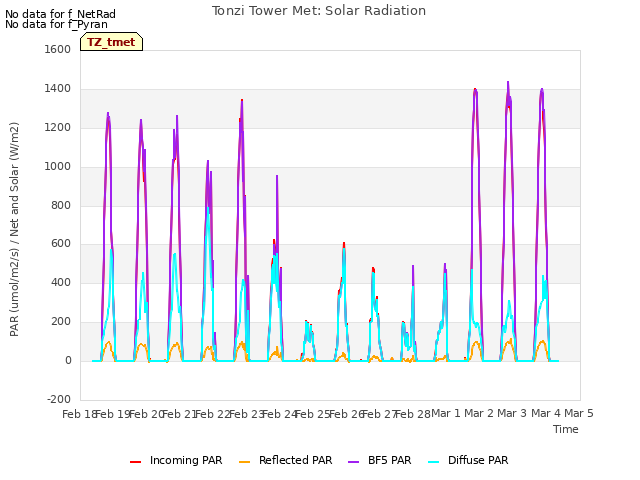Image resolution: width=640 pixels, height=480 pixels.
Task: Click the 1200 y-axis tick label
Action: (58, 128)
